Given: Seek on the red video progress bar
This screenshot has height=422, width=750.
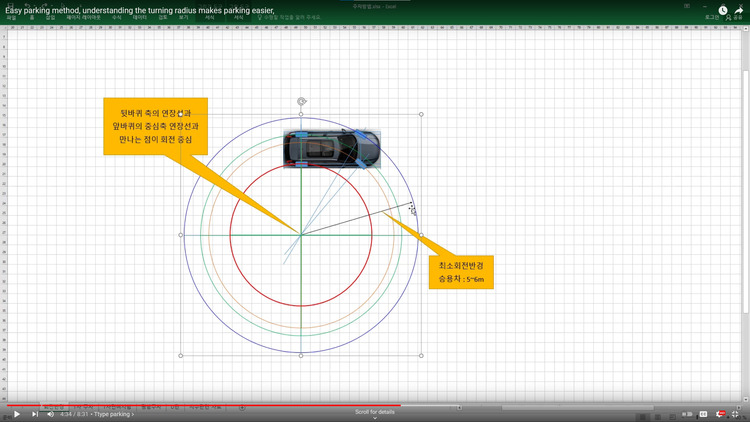Looking at the screenshot, I should pyautogui.click(x=204, y=405).
